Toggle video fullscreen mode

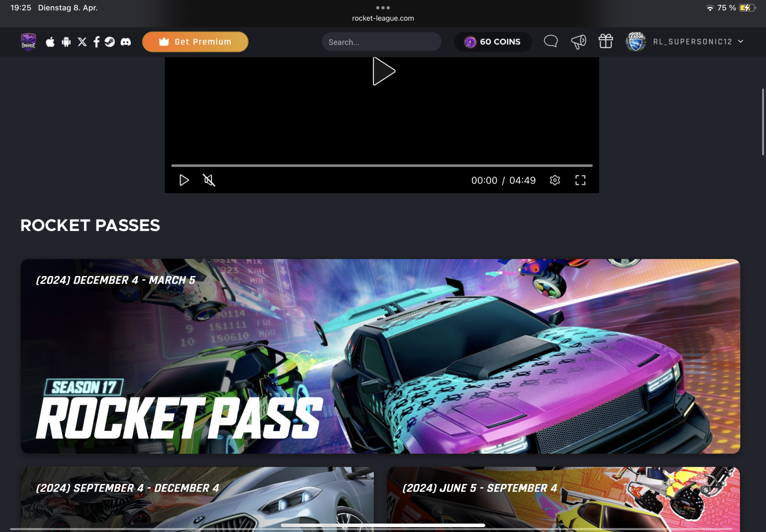pyautogui.click(x=580, y=180)
